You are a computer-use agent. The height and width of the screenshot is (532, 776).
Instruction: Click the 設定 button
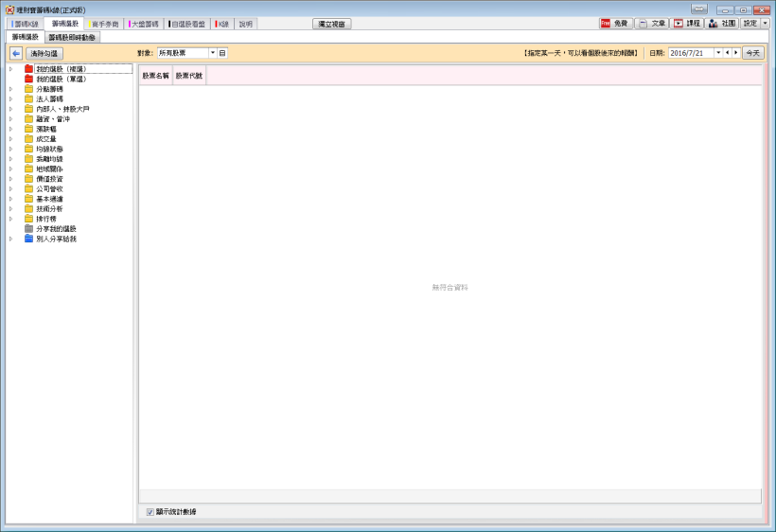point(750,24)
